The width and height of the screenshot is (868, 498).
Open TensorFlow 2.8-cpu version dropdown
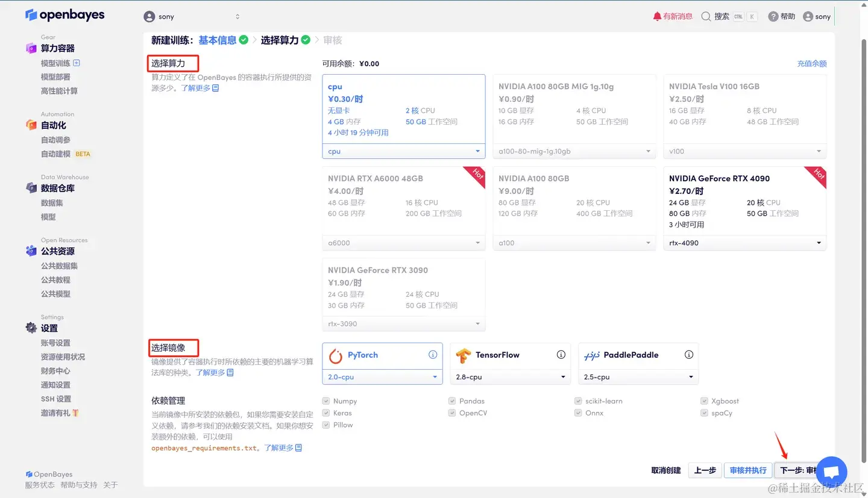point(511,377)
